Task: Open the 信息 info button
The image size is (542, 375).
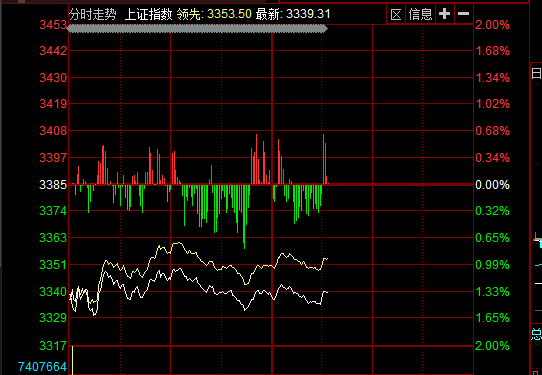Action: coord(420,14)
